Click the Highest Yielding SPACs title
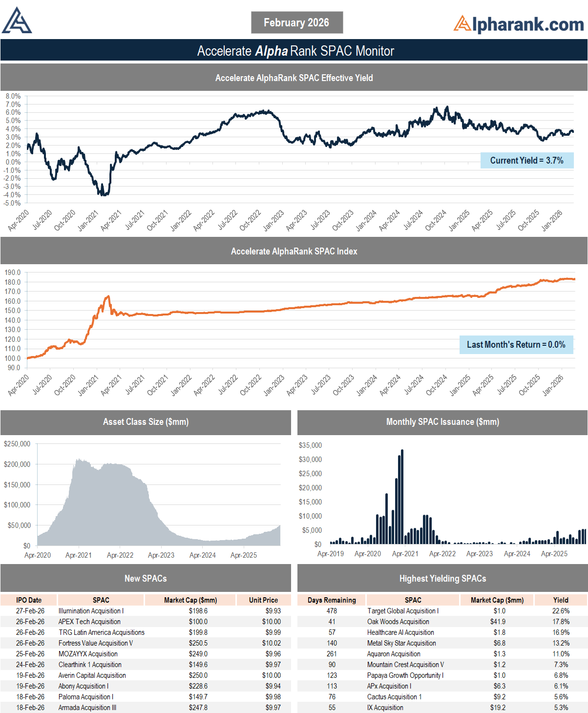Screen dimensions: 588x713 (442, 579)
